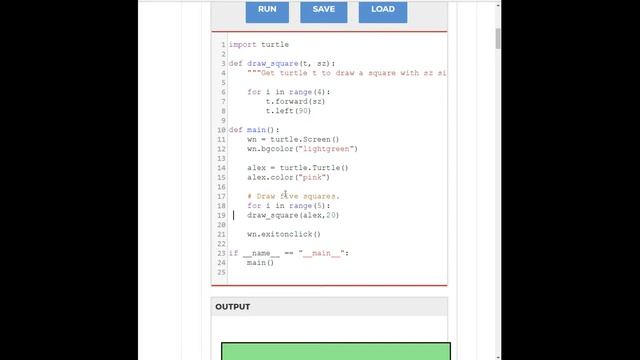Image resolution: width=640 pixels, height=360 pixels.
Task: Click line number 25 in the gutter
Action: [x=221, y=272]
